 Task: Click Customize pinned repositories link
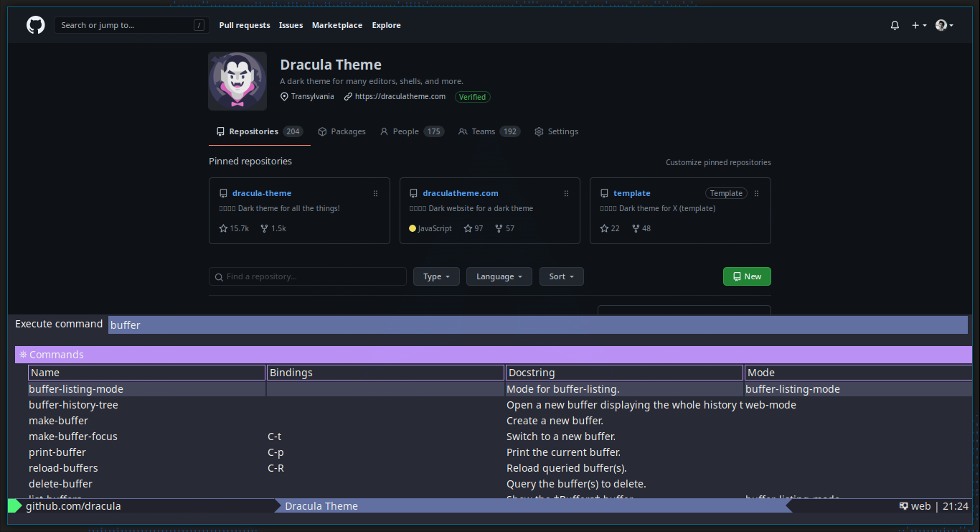(x=718, y=162)
